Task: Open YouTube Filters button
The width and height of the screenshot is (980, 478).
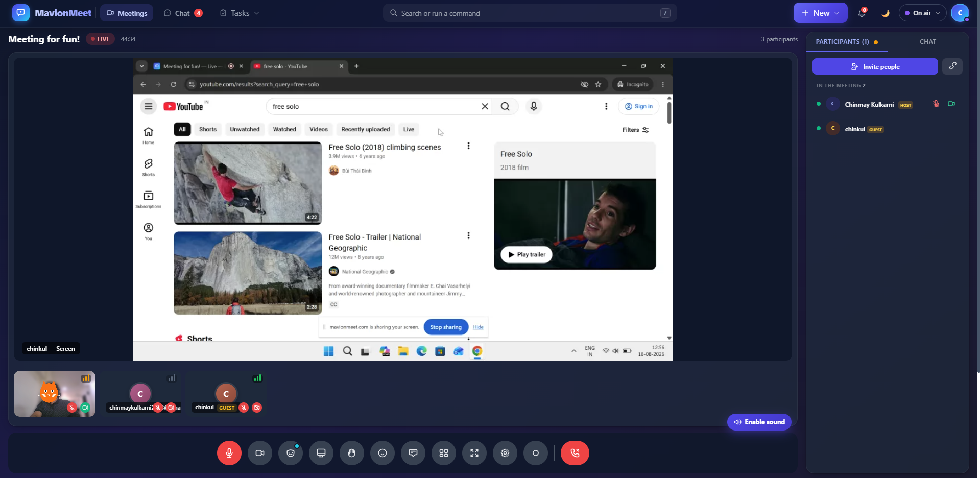Action: [x=635, y=130]
